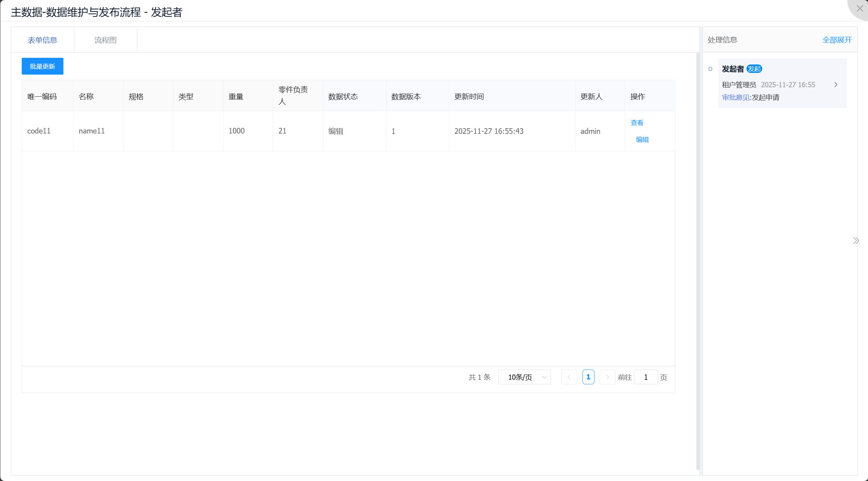Screen dimensions: 868x481
Task: Switch to the 流程图 tab
Action: (105, 40)
